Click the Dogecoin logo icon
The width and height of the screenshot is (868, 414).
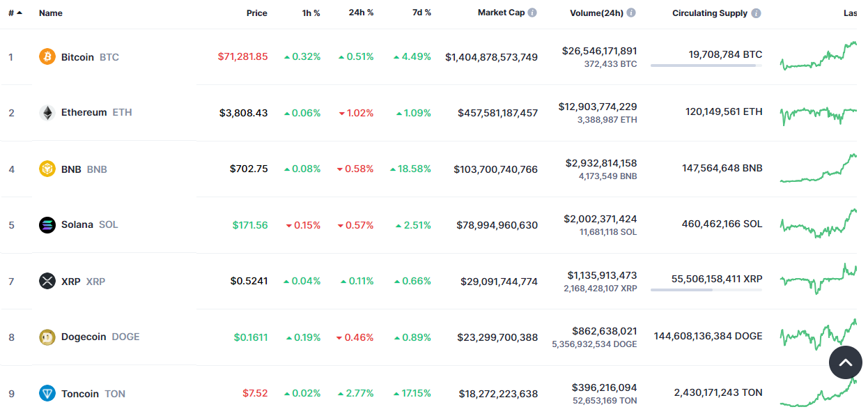47,337
